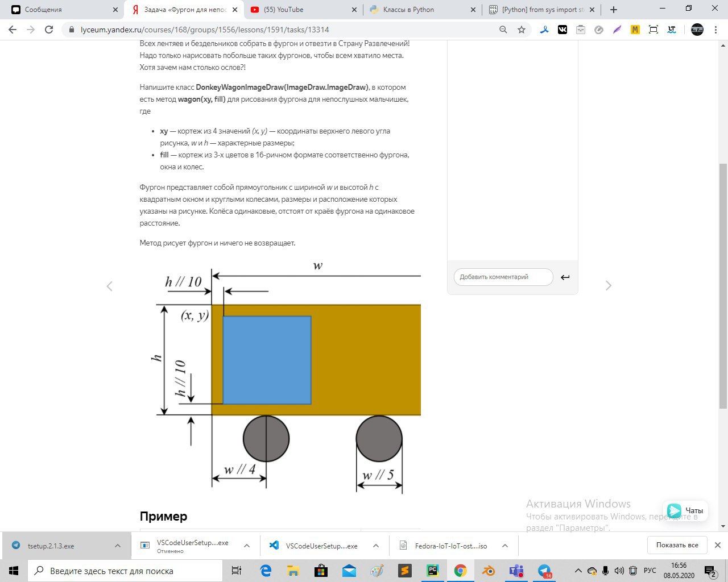728x582 pixels.
Task: Click the page vertical scrollbar
Action: 723,284
